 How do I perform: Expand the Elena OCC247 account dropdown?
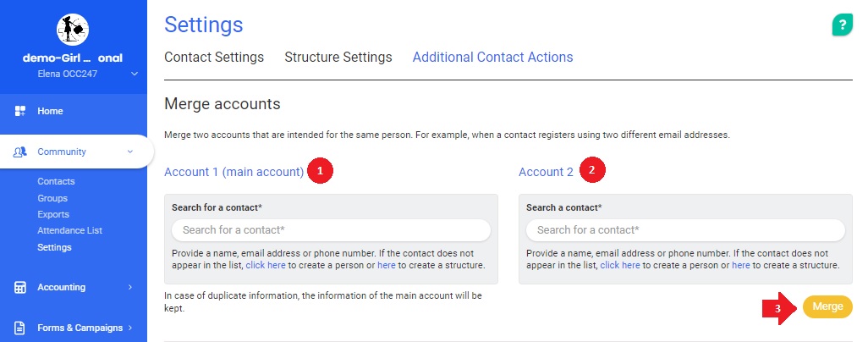point(134,74)
